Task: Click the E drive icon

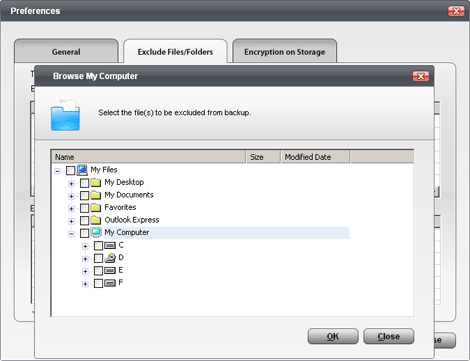Action: 110,270
